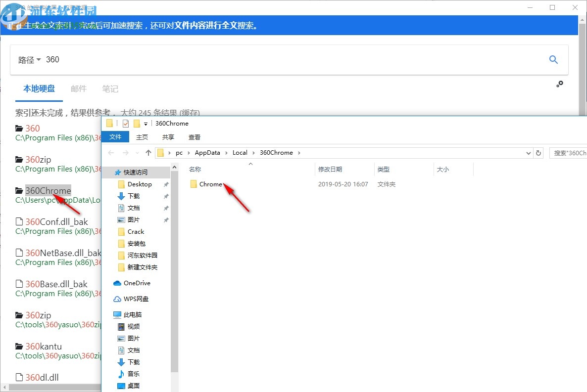
Task: Click the quick access properties checkmark icon
Action: (126, 124)
